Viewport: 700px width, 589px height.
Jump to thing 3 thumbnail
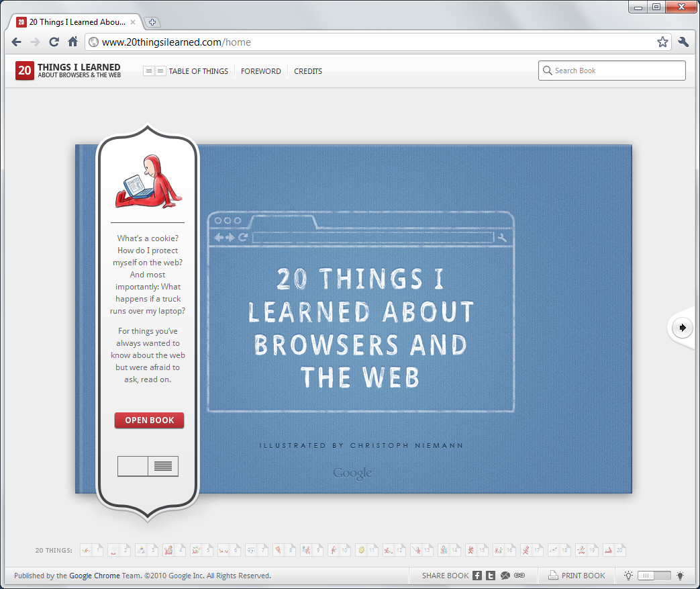[147, 550]
